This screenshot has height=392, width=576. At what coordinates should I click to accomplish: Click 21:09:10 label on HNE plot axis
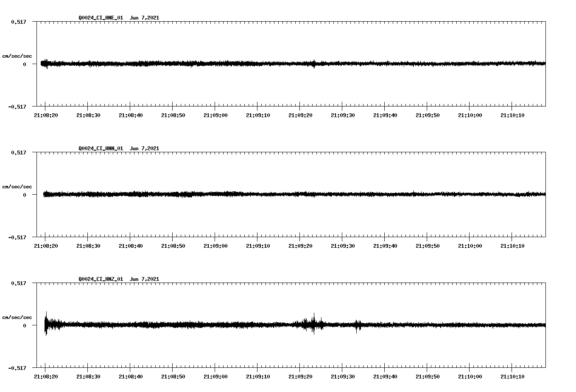[x=258, y=115]
